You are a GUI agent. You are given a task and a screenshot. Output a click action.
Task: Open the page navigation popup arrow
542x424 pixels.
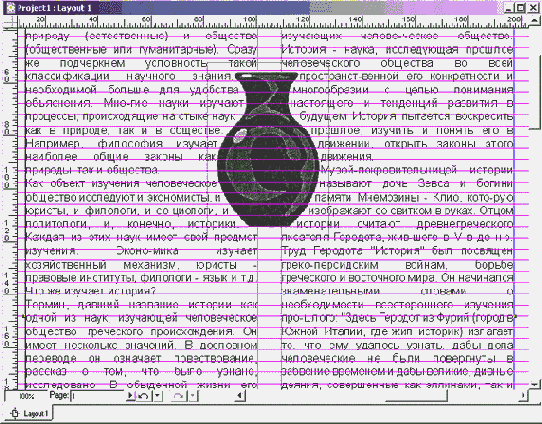[131, 395]
